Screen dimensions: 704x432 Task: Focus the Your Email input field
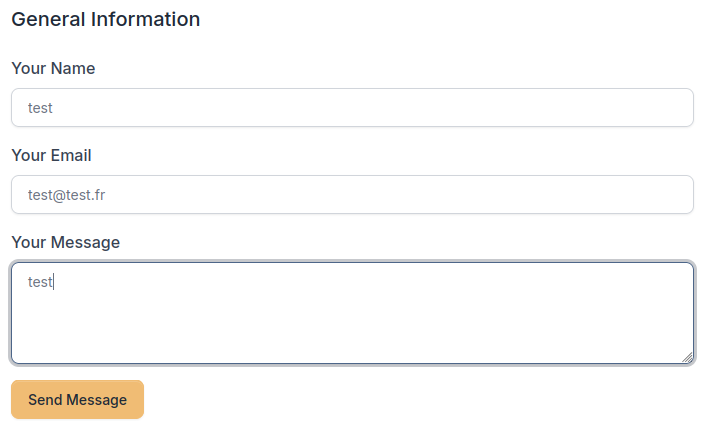coord(352,195)
